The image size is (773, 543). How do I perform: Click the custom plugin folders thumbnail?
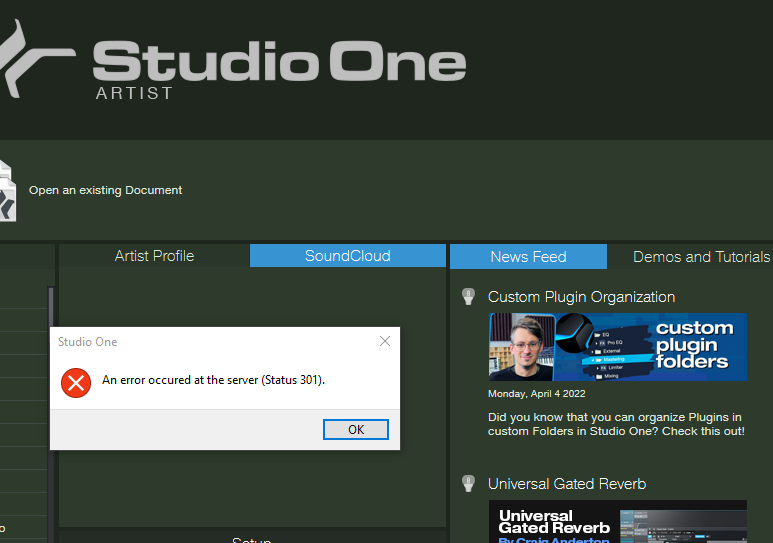(x=618, y=347)
